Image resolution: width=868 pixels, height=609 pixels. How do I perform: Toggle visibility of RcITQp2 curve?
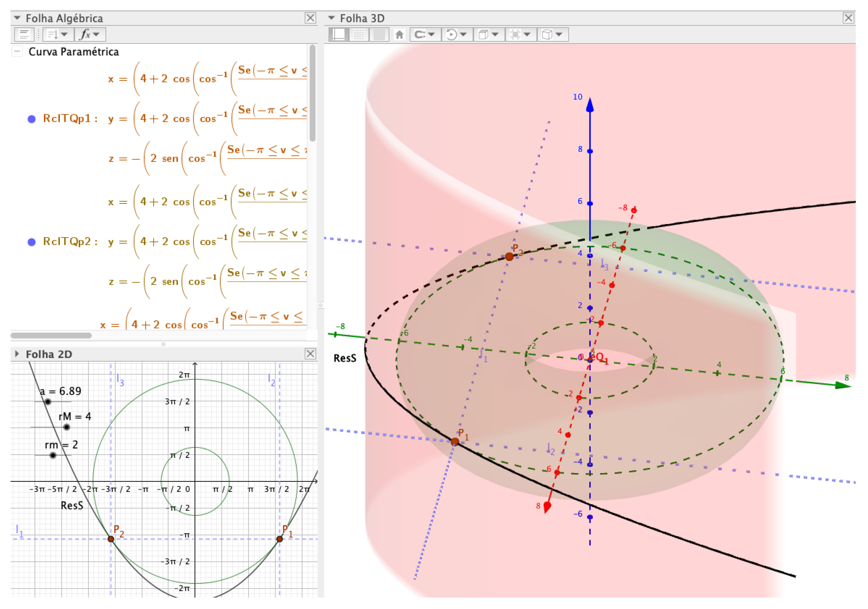(x=32, y=242)
